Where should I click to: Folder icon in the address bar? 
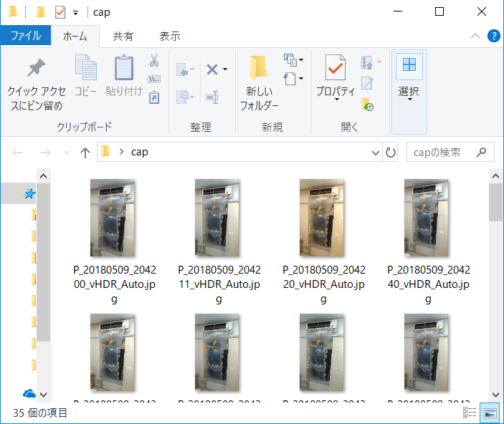pos(106,152)
